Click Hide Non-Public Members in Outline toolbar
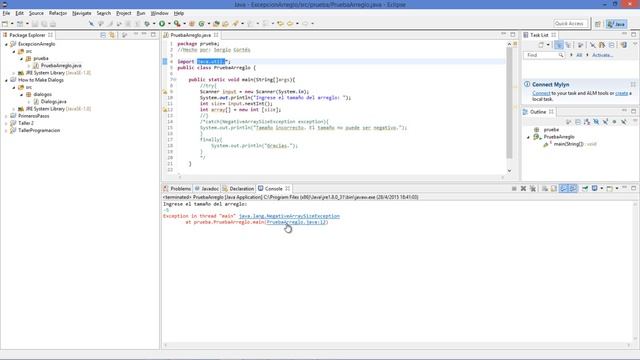 point(614,122)
